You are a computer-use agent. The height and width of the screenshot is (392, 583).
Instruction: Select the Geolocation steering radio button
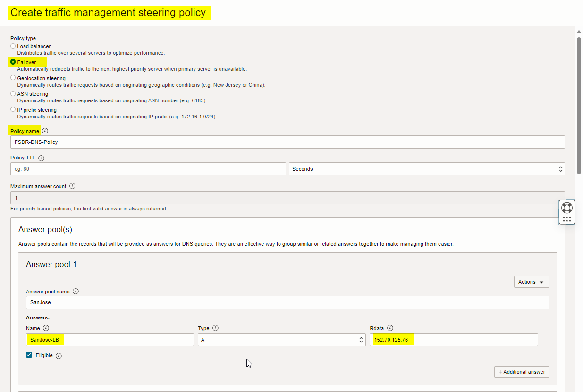(13, 78)
